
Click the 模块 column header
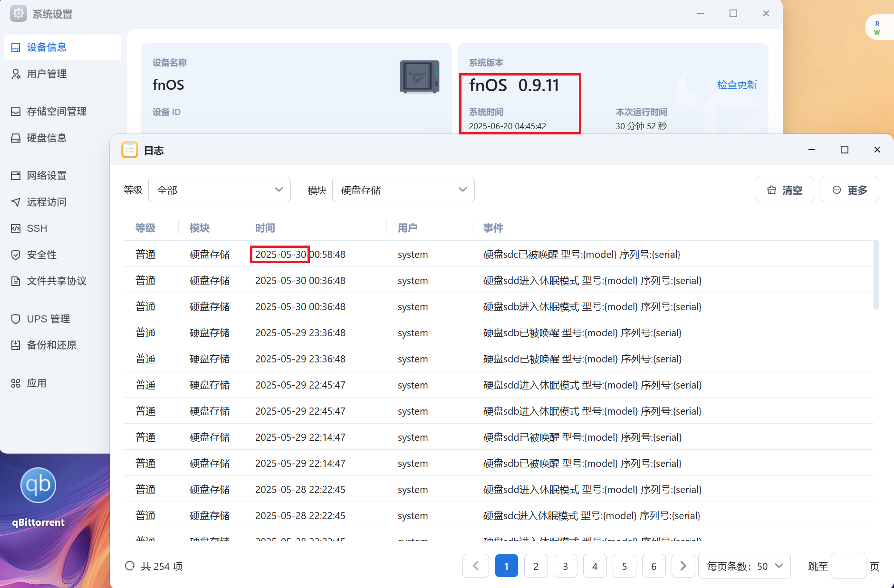[x=200, y=228]
